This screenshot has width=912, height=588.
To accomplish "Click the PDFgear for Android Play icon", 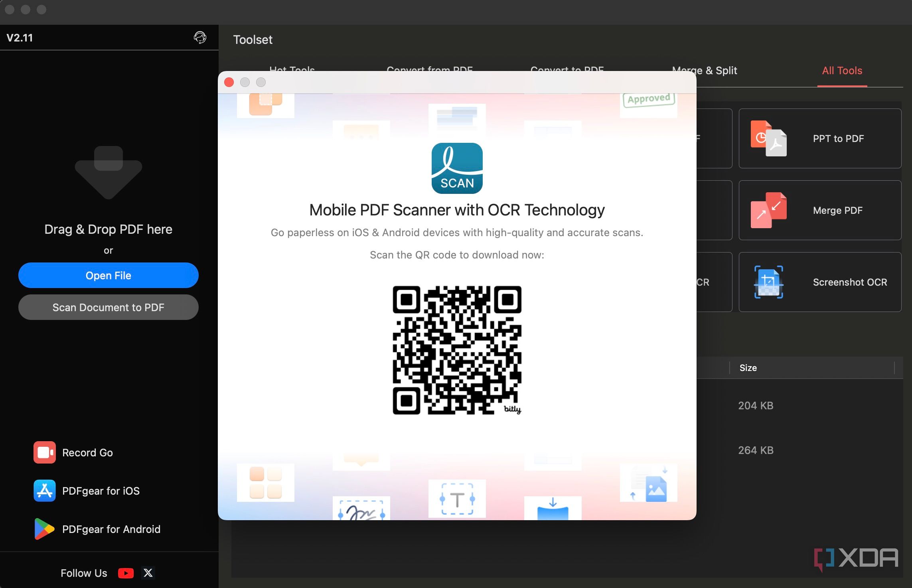I will click(x=44, y=529).
